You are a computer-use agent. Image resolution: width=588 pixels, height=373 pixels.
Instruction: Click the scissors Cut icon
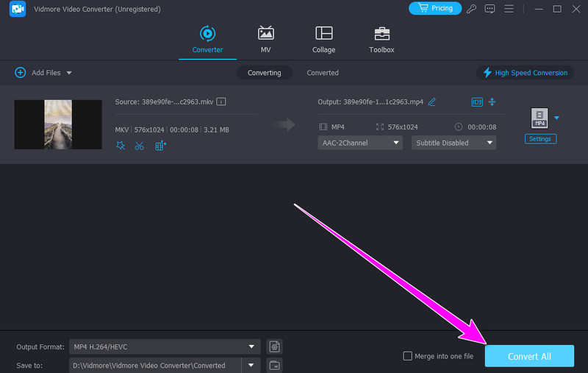(140, 146)
